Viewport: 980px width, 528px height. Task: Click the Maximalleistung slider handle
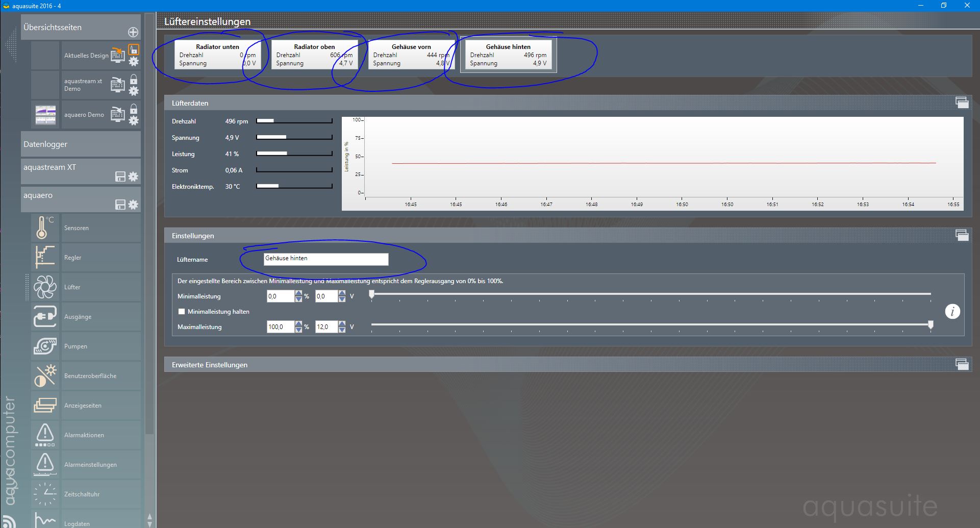[931, 325]
